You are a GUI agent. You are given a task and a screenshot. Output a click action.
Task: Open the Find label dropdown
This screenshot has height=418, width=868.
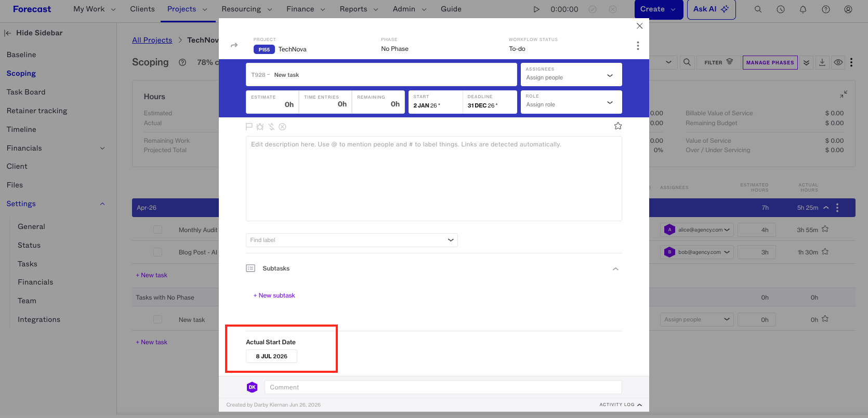(352, 240)
